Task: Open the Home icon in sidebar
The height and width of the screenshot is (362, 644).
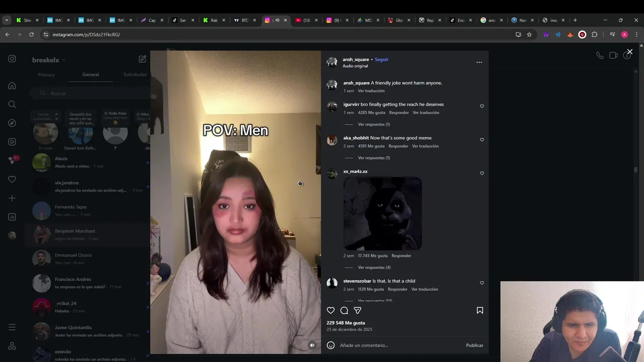Action: [12, 85]
